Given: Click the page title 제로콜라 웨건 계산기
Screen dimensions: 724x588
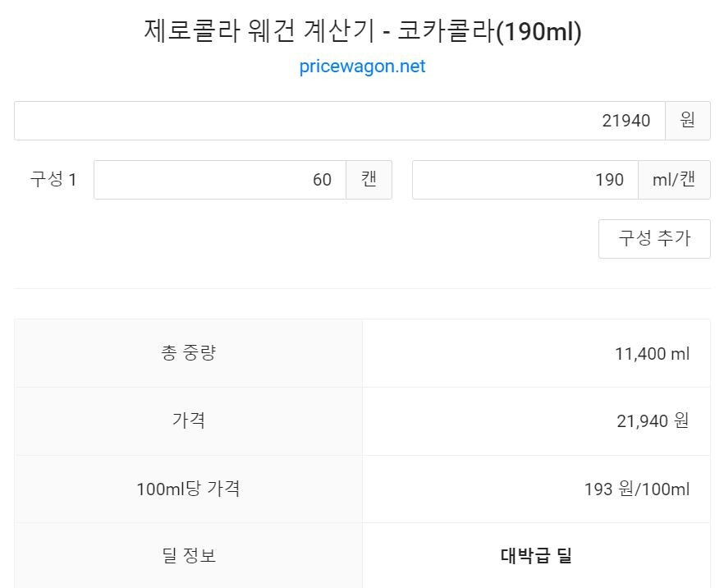Looking at the screenshot, I should pyautogui.click(x=259, y=31).
